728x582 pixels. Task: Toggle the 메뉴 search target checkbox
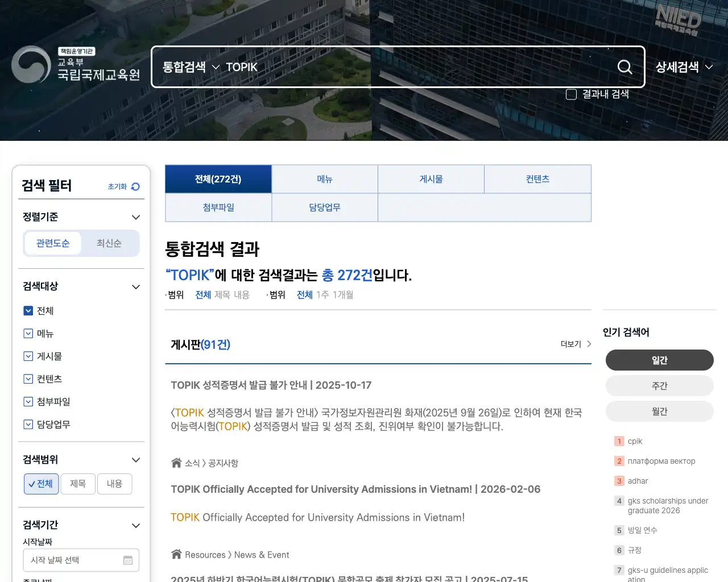coord(28,333)
